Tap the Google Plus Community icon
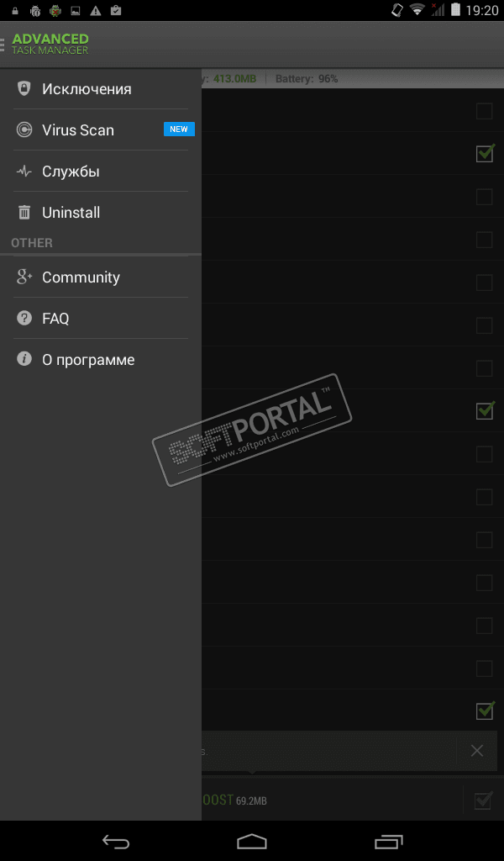The width and height of the screenshot is (504, 861). 24,277
